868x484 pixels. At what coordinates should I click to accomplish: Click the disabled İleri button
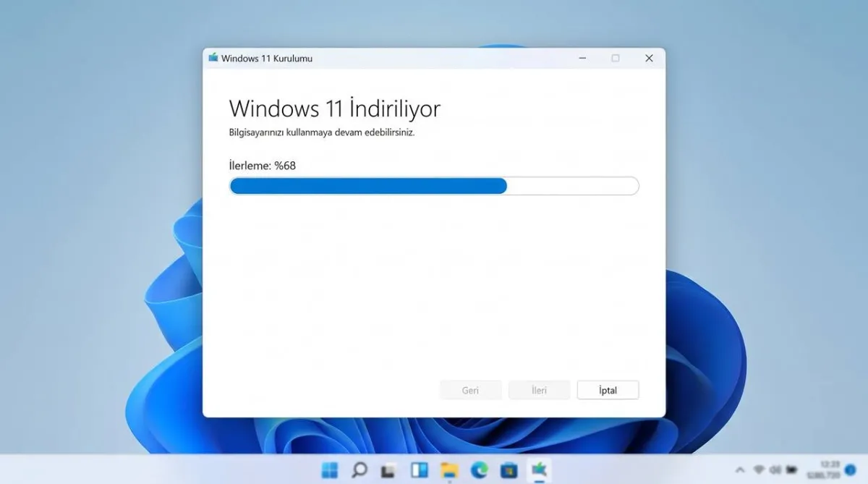tap(539, 390)
